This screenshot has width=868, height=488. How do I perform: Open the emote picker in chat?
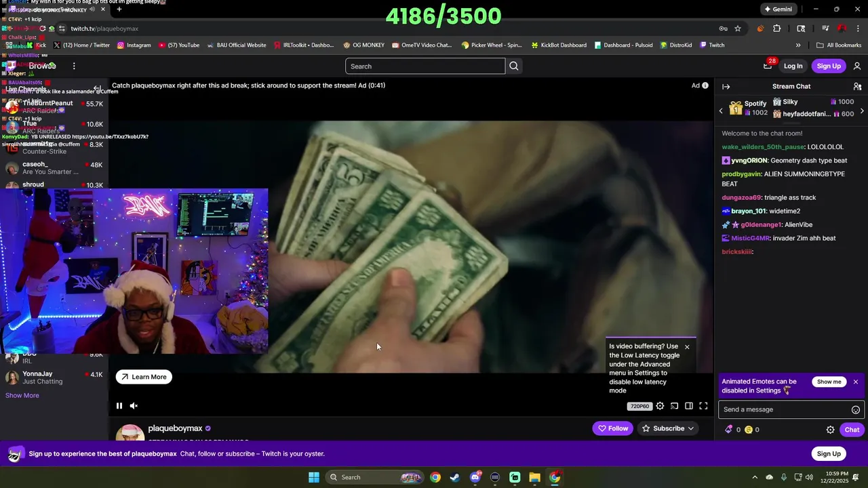point(856,409)
